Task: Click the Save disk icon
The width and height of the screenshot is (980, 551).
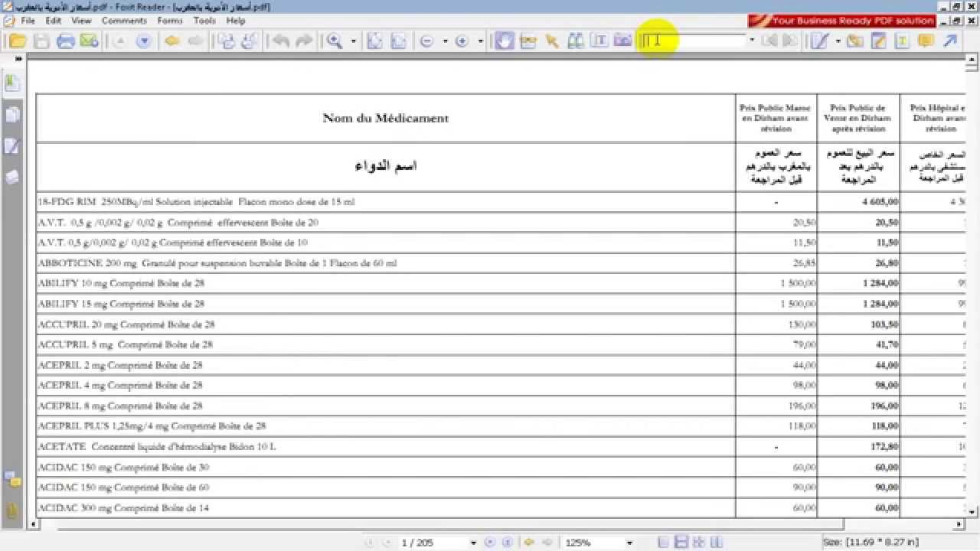Action: (41, 41)
